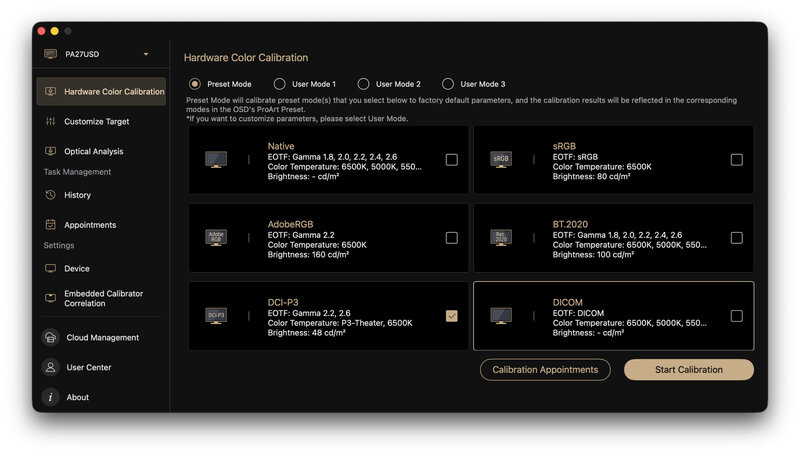800x455 pixels.
Task: Select the User Mode 2 radio button
Action: pyautogui.click(x=363, y=84)
